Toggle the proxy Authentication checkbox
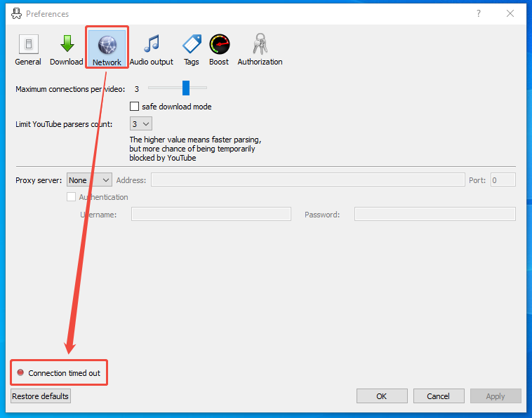Image resolution: width=532 pixels, height=418 pixels. [x=72, y=197]
